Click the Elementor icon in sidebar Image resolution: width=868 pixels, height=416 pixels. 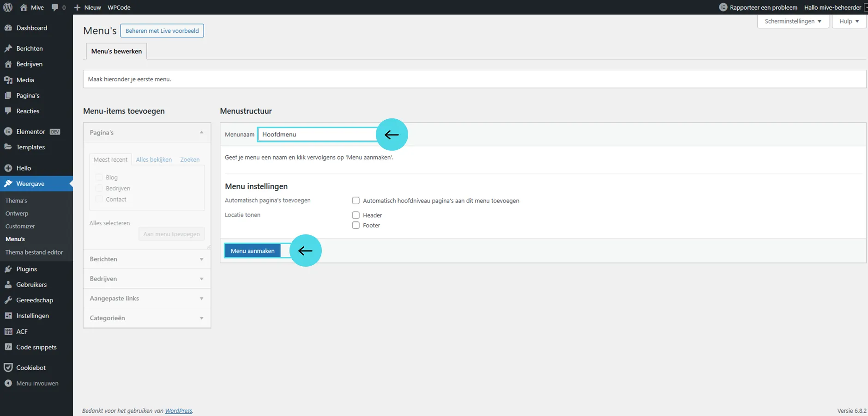8,132
